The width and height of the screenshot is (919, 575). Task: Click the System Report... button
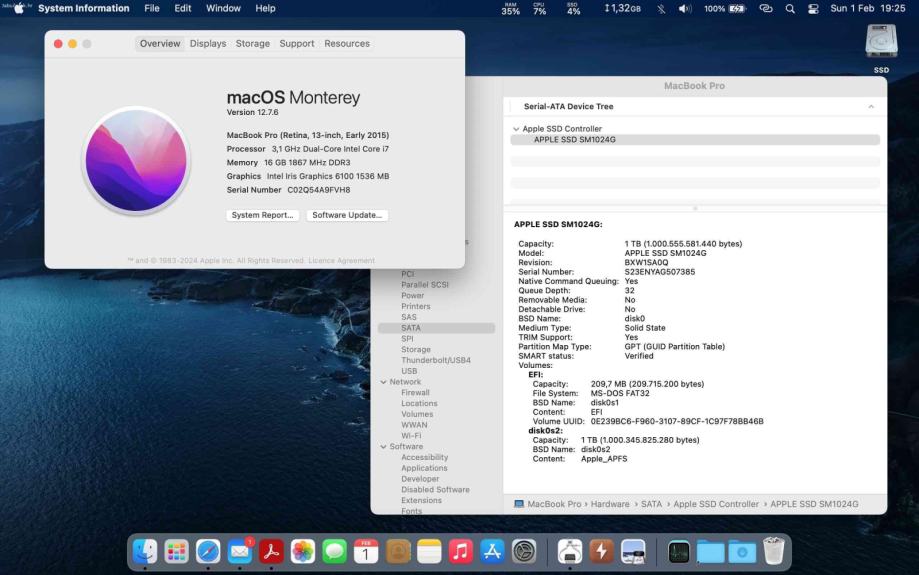(263, 215)
